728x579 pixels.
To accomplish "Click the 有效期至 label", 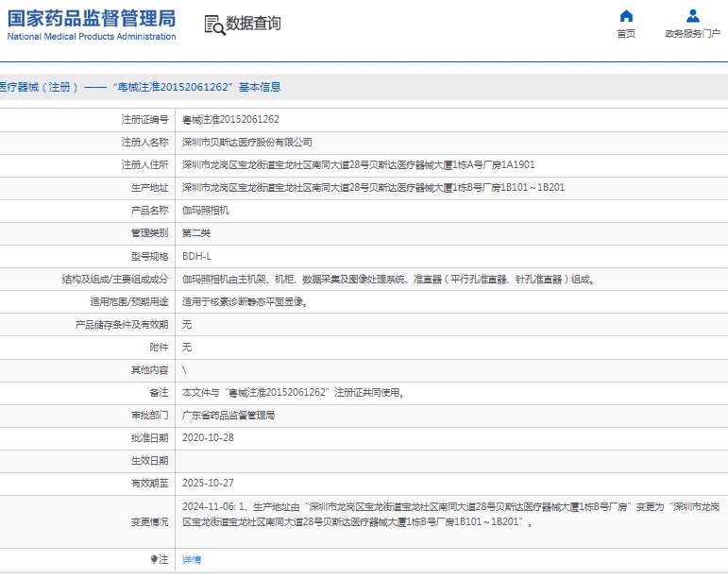I will click(x=149, y=484).
